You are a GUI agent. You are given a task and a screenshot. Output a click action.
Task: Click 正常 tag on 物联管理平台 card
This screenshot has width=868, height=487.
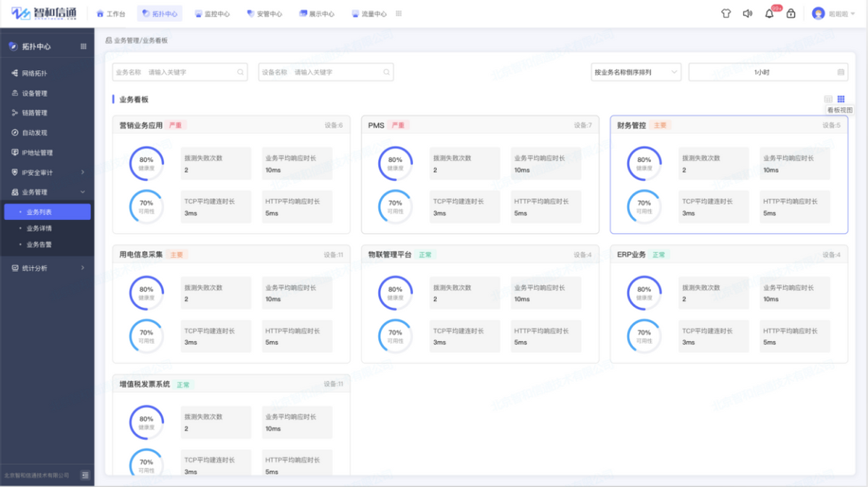coord(425,255)
